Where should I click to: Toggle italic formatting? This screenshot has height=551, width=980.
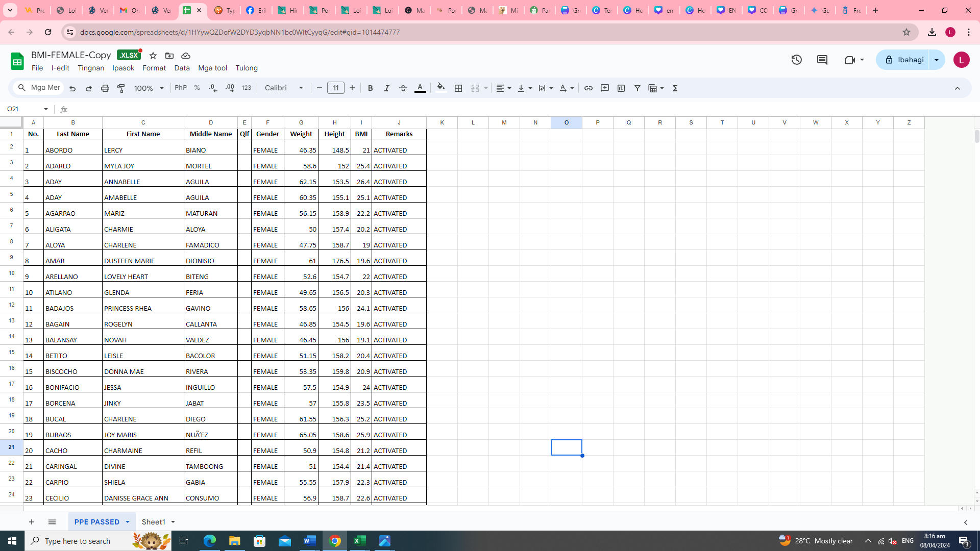click(x=386, y=88)
